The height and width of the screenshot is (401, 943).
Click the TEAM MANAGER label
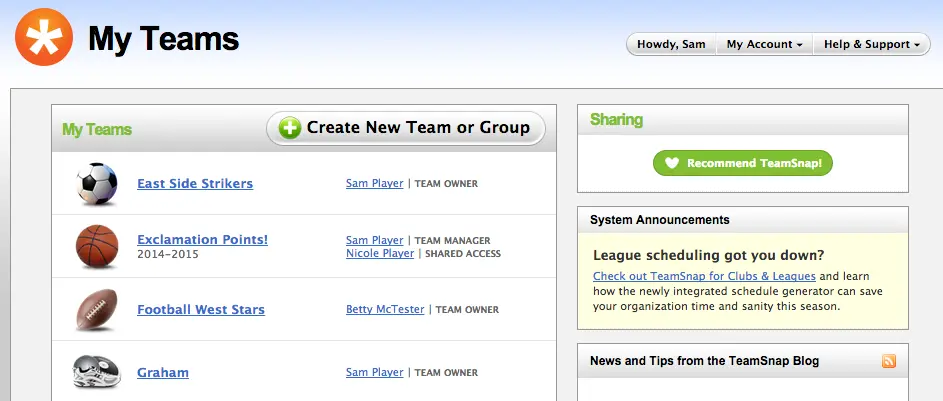coord(453,240)
